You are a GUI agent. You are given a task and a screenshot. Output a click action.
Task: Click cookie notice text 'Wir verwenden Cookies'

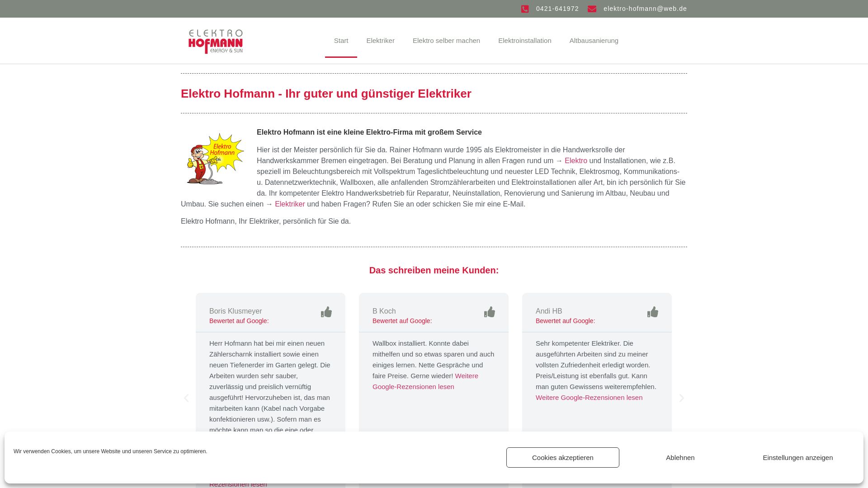(x=110, y=451)
